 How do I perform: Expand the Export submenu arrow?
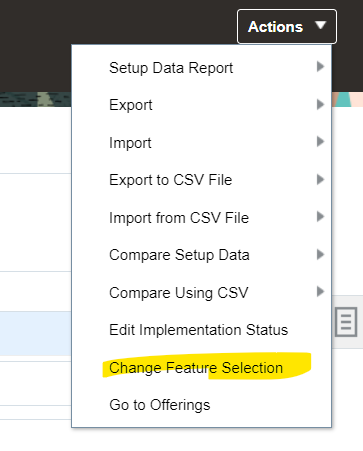[x=320, y=104]
